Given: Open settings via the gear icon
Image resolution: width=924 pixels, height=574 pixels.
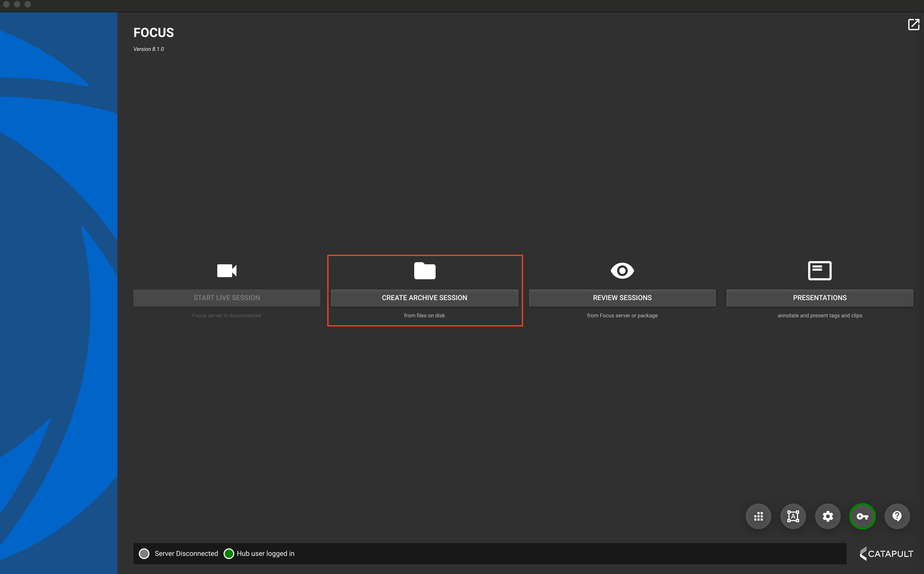Looking at the screenshot, I should click(x=828, y=516).
